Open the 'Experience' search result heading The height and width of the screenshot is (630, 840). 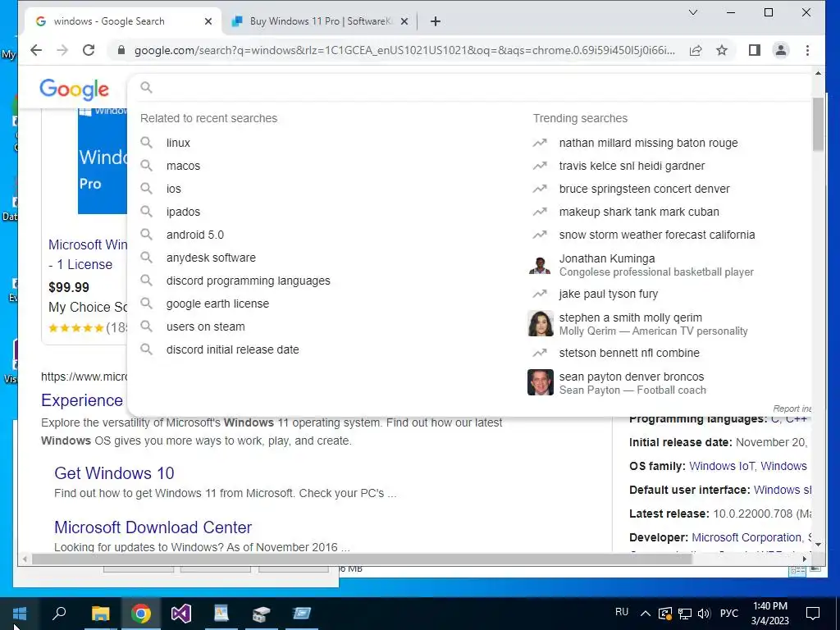point(82,400)
